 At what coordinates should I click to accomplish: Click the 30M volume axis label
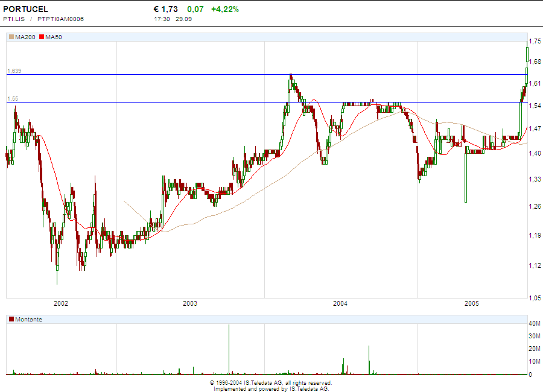(535, 336)
